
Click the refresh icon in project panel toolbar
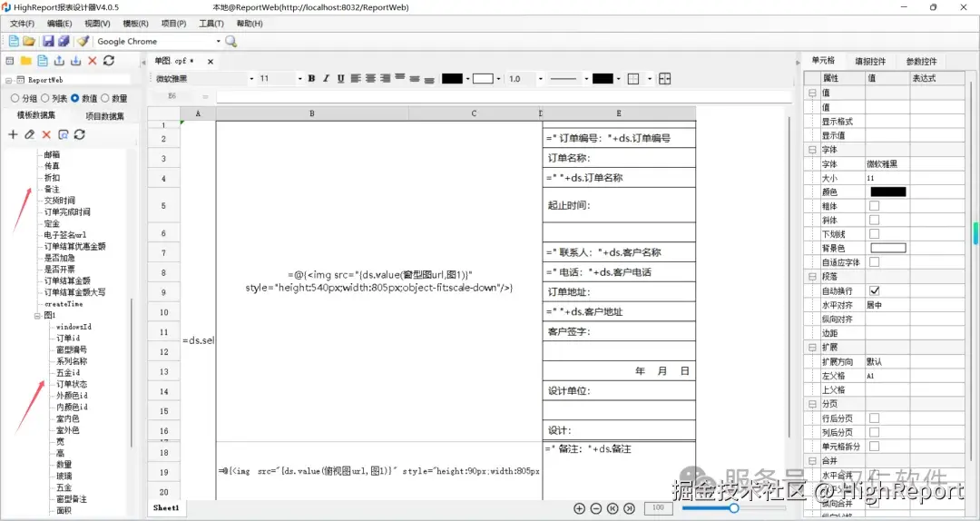109,61
